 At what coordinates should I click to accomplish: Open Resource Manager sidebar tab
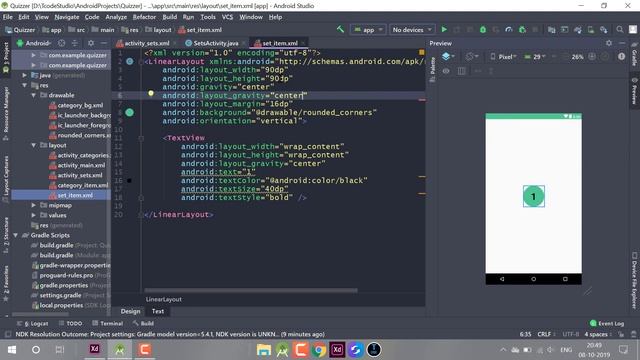point(6,112)
